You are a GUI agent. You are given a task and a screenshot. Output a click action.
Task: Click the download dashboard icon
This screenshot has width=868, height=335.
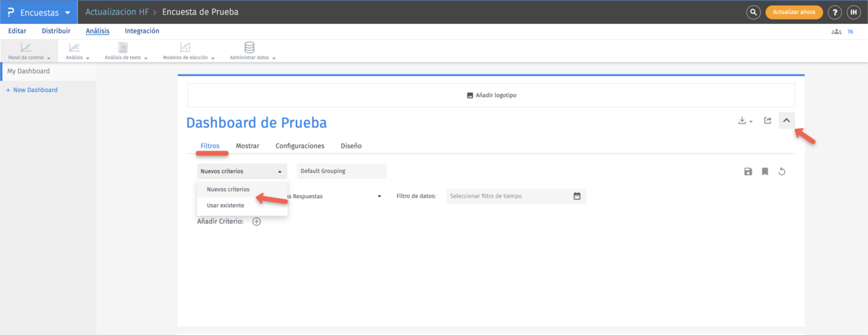[x=744, y=121]
